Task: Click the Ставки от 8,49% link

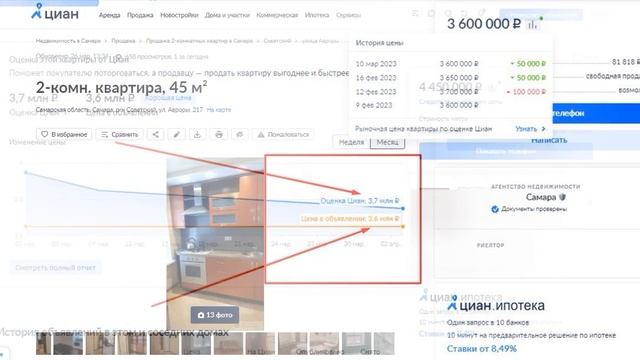Action: click(x=482, y=349)
